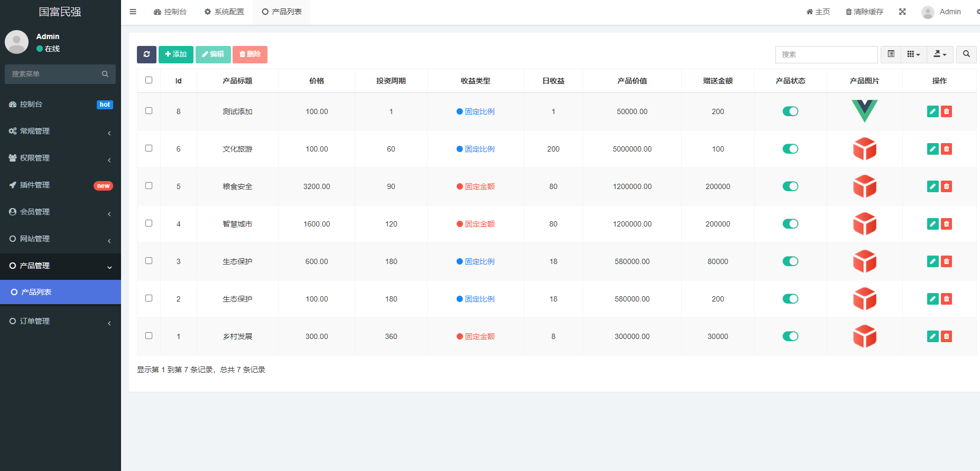Click the hamburger sidebar toggle icon
Image resolution: width=980 pixels, height=471 pixels.
coord(133,12)
